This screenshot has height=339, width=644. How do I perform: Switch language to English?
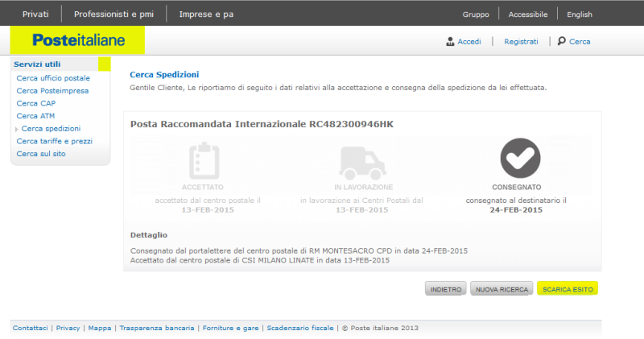[579, 14]
